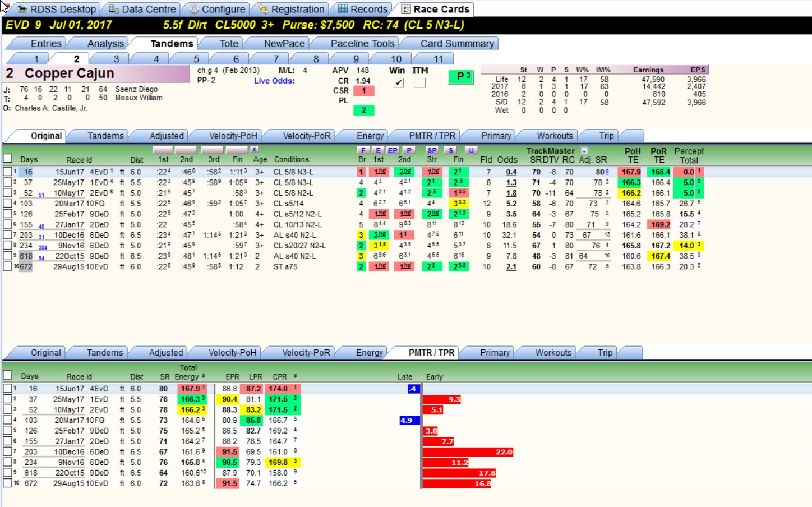The width and height of the screenshot is (812, 507).
Task: Switch to the Entries tab
Action: 46,43
